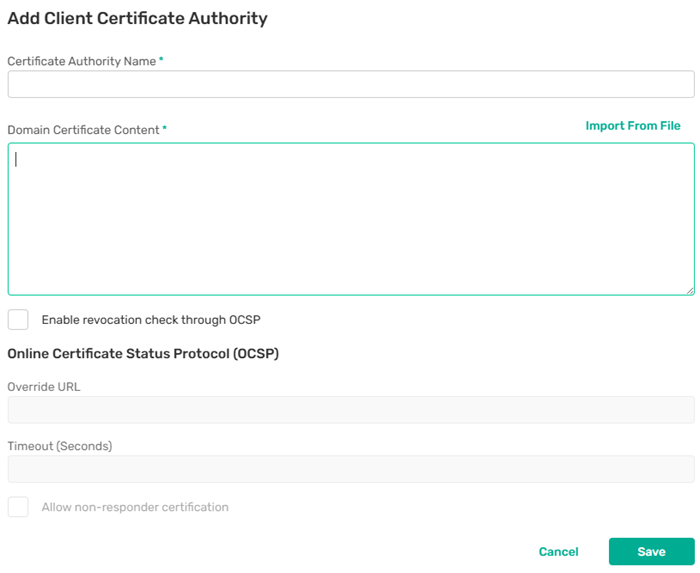Tick the Allow non-responder certification checkbox

[18, 507]
